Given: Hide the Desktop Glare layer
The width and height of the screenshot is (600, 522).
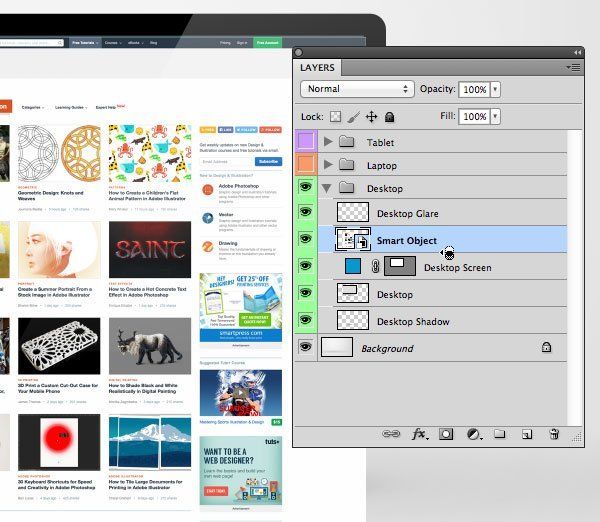Looking at the screenshot, I should coord(306,212).
